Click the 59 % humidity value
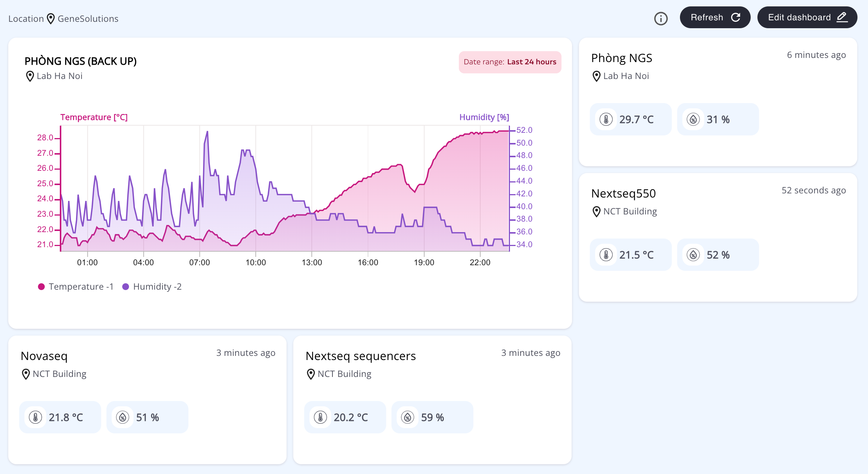Screen dimensions: 868x474 click(x=432, y=418)
